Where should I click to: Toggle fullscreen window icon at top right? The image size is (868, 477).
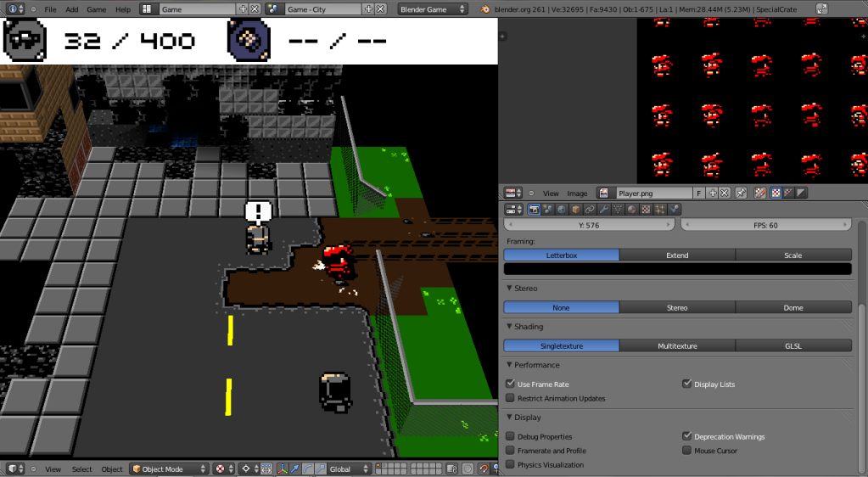coord(822,8)
